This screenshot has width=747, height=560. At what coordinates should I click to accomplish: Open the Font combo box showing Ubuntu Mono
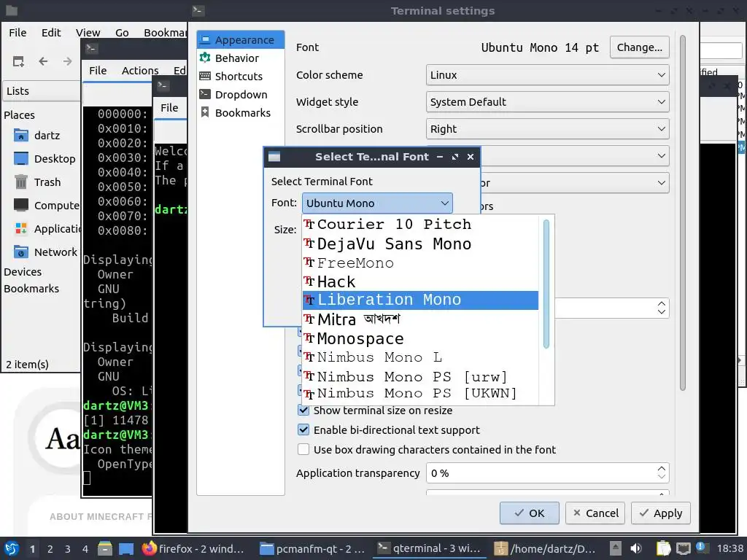click(x=377, y=203)
